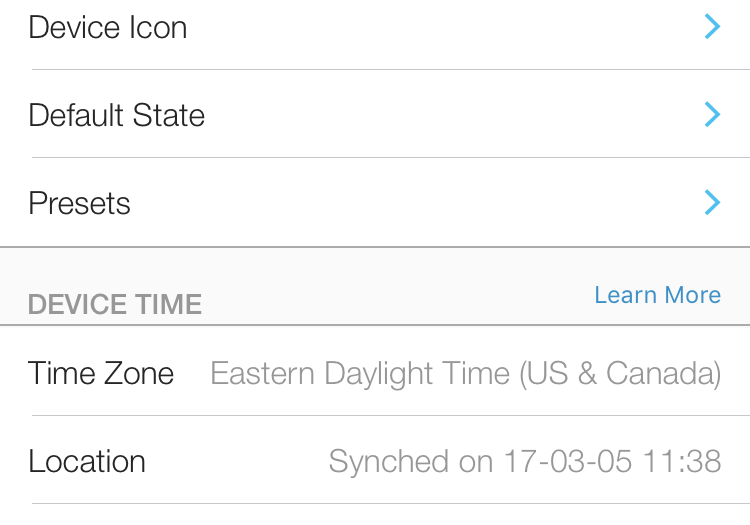This screenshot has height=525, width=750.
Task: Follow the Learn More link
Action: coord(657,295)
